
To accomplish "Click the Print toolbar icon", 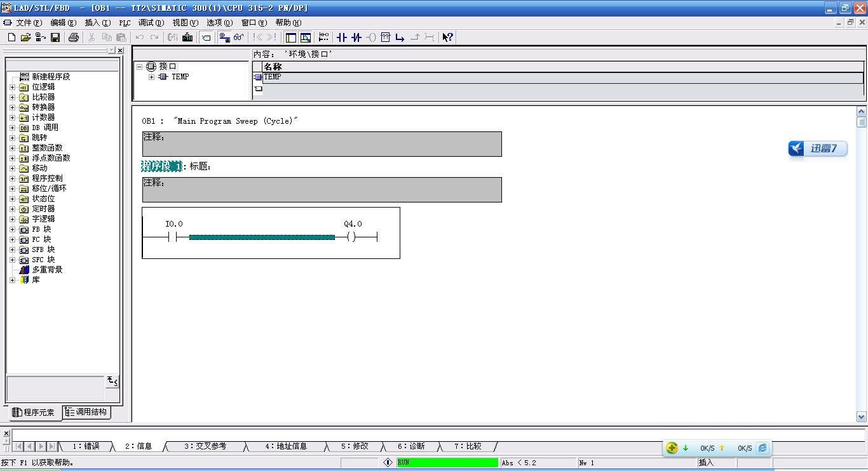I will (x=74, y=37).
